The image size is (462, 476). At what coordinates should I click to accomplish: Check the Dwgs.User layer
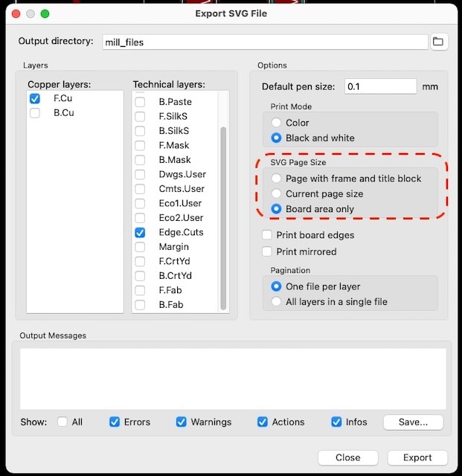point(140,174)
